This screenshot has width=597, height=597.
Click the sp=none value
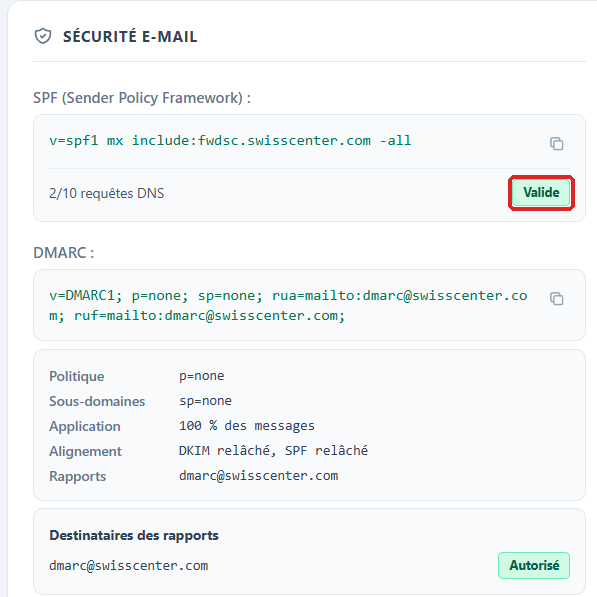pyautogui.click(x=206, y=401)
